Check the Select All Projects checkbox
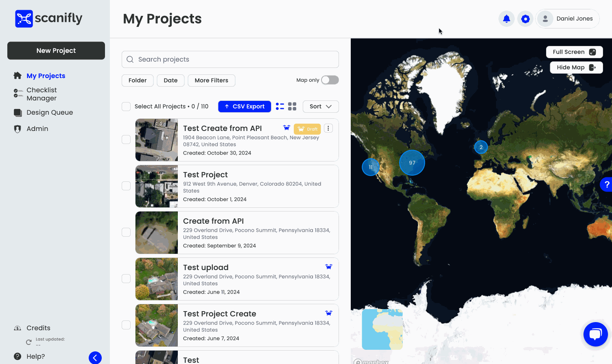The height and width of the screenshot is (364, 612). coord(126,107)
